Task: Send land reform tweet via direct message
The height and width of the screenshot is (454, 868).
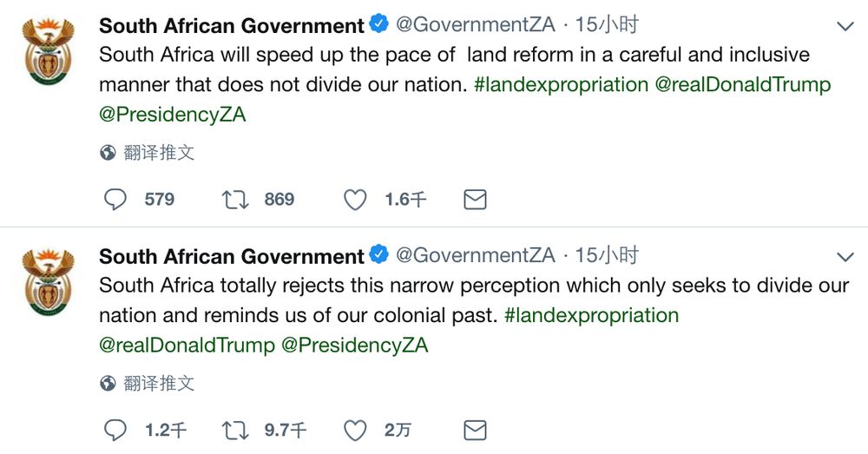Action: click(475, 200)
